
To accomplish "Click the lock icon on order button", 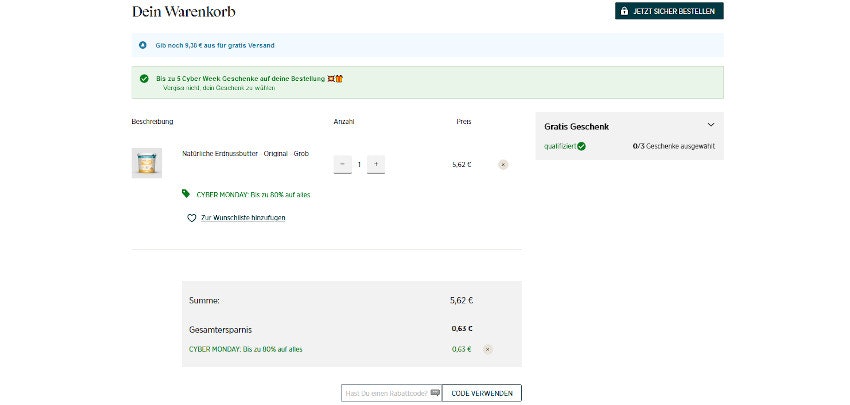I will (x=625, y=11).
